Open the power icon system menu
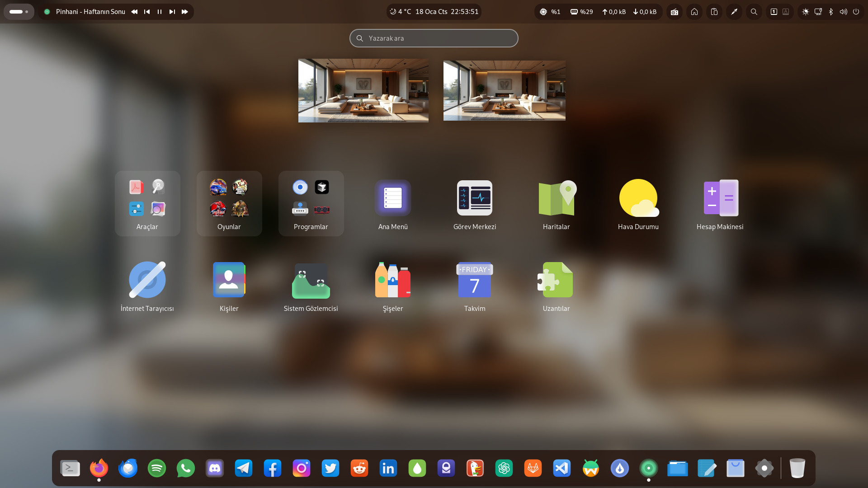This screenshot has width=868, height=488. (x=856, y=12)
